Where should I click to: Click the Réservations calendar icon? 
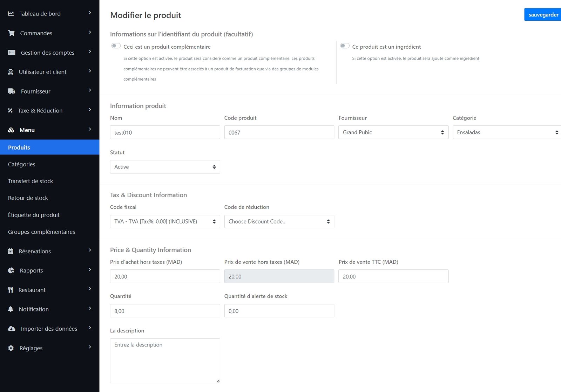[11, 251]
